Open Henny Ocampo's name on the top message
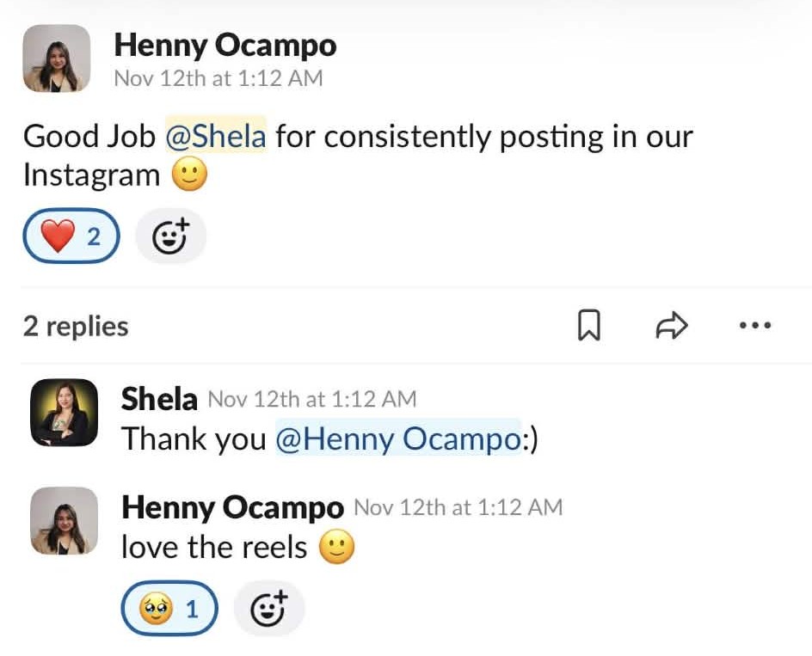812x656 pixels. (x=225, y=45)
